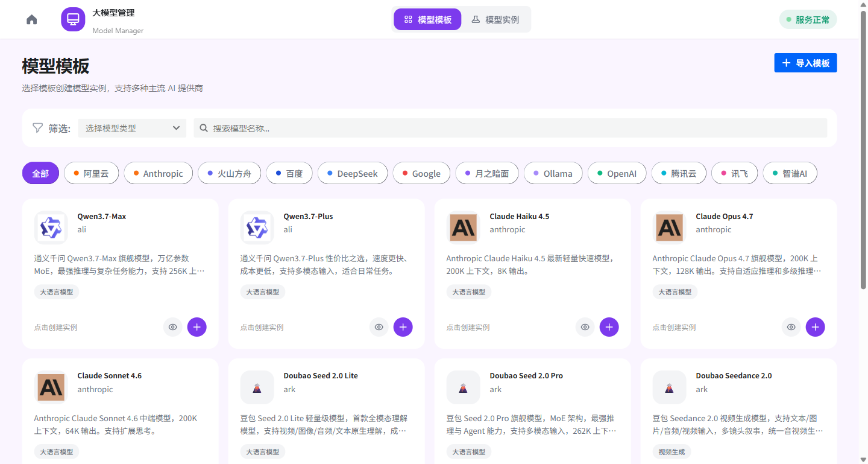Click the 服务正常 status badge
The width and height of the screenshot is (868, 464).
(808, 19)
